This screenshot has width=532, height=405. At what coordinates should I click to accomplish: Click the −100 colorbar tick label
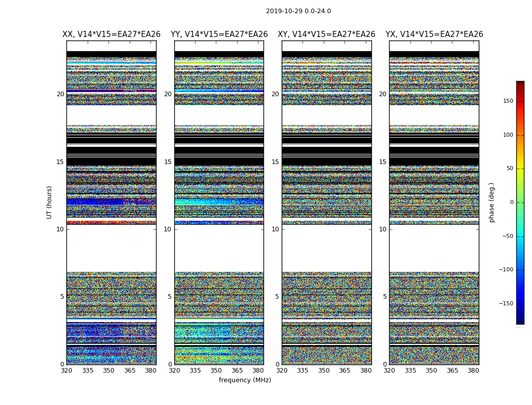(506, 269)
